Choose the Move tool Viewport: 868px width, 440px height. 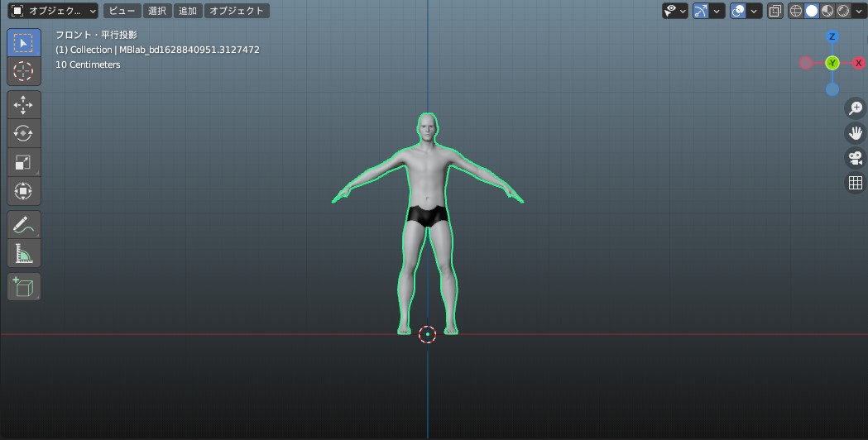click(x=23, y=105)
